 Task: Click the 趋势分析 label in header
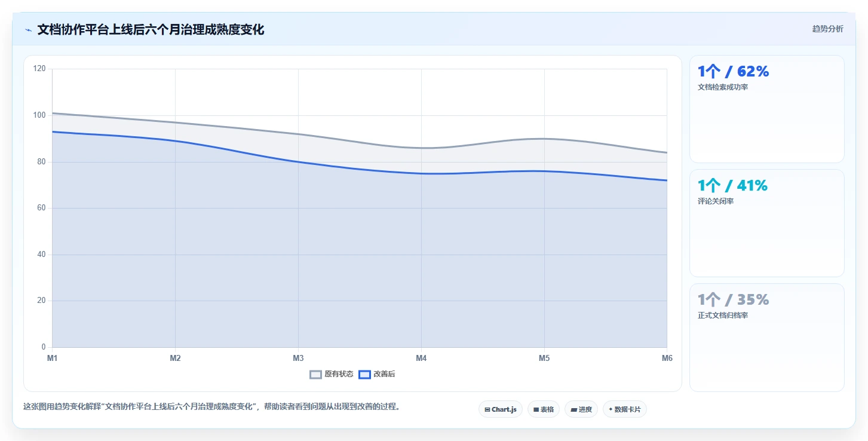coord(827,29)
